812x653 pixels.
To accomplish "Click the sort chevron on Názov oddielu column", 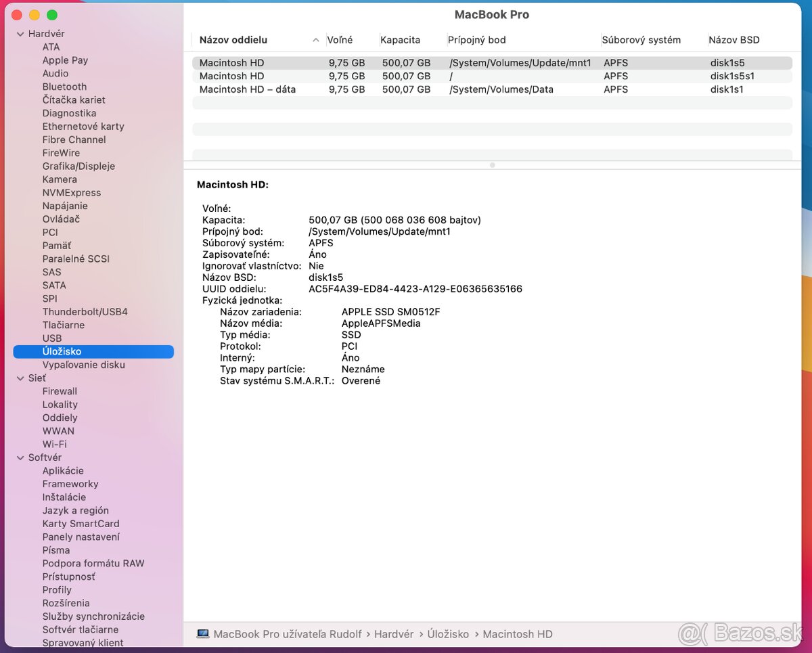I will [x=315, y=40].
